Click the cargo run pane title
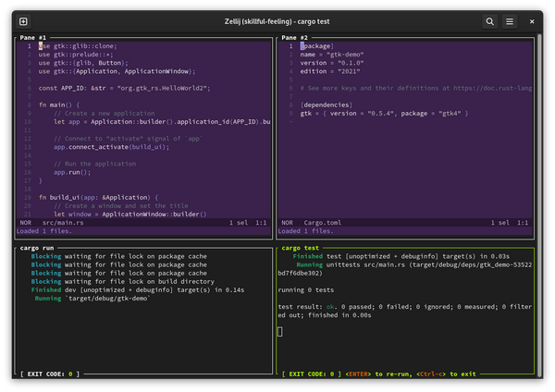 (37, 248)
